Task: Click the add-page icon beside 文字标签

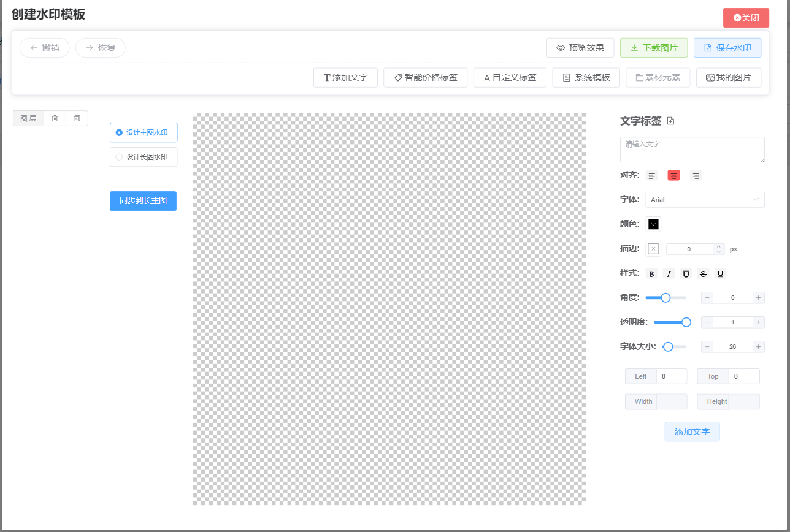Action: [670, 121]
